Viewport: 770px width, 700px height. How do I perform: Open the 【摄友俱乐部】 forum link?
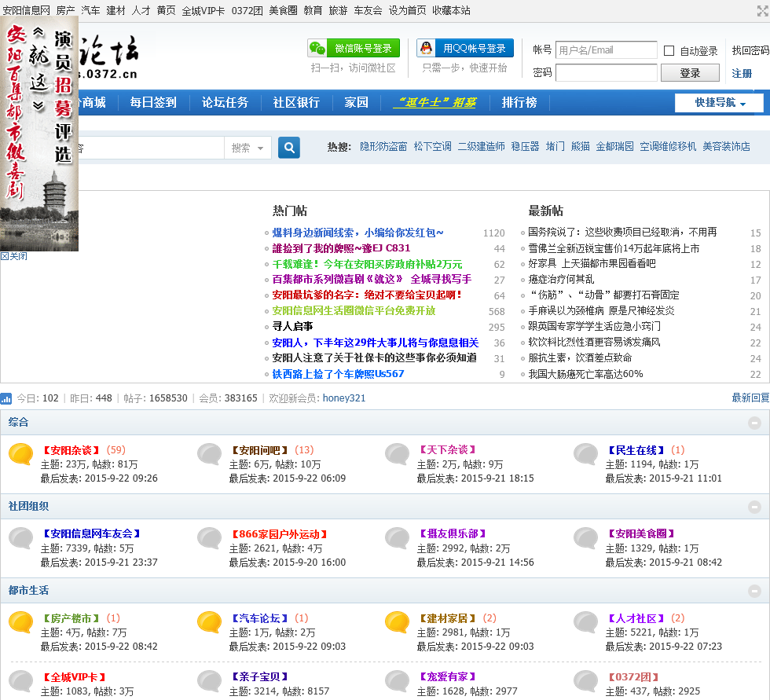click(x=453, y=534)
